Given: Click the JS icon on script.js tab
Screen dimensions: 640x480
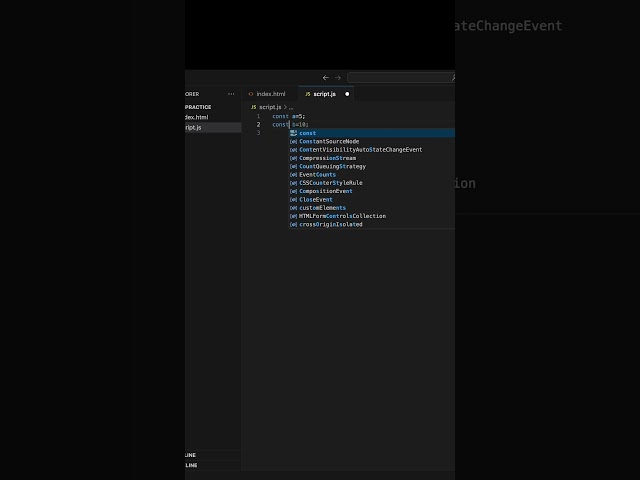Looking at the screenshot, I should (x=308, y=94).
